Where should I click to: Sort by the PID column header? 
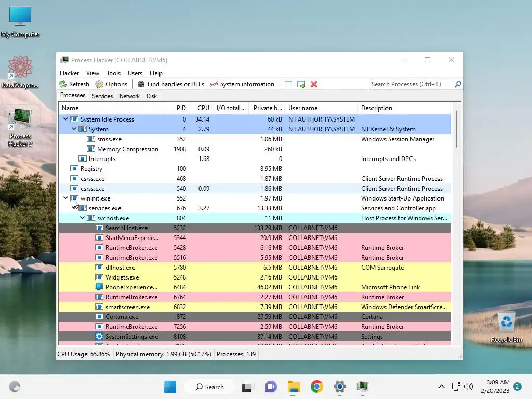[x=177, y=108]
